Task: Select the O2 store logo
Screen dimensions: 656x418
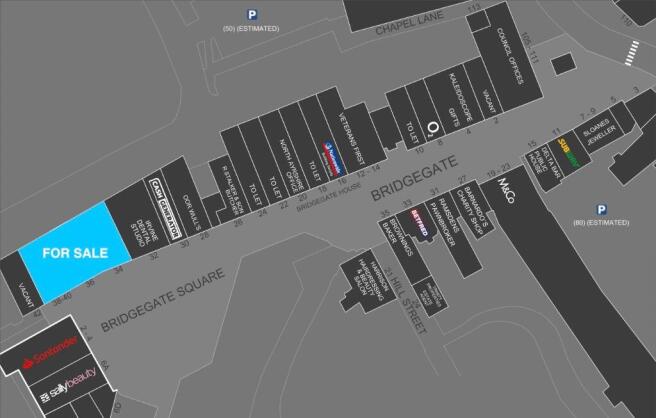Action: (432, 126)
